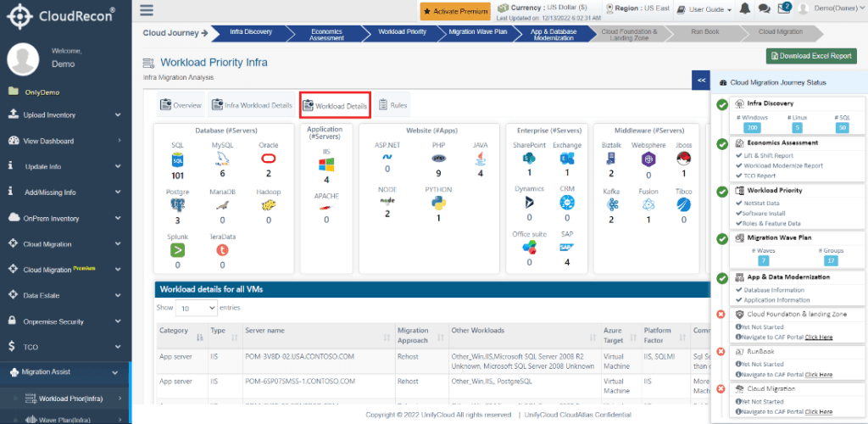The width and height of the screenshot is (868, 424).
Task: Click the MySQL dolphin icon
Action: click(222, 160)
